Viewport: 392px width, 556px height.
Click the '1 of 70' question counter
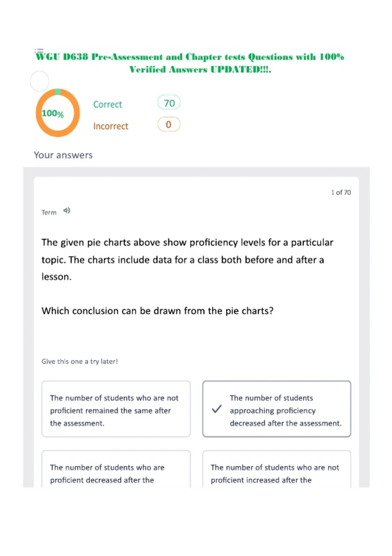341,192
